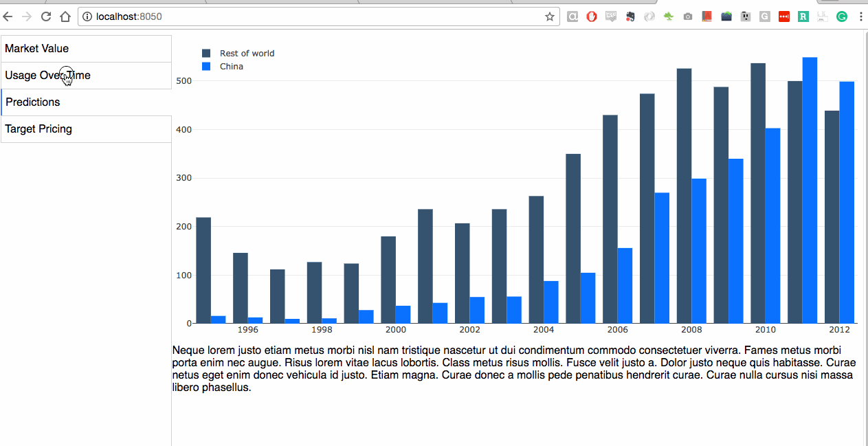
Task: Click the paragraph starting with Neque lorem justo
Action: [x=515, y=369]
